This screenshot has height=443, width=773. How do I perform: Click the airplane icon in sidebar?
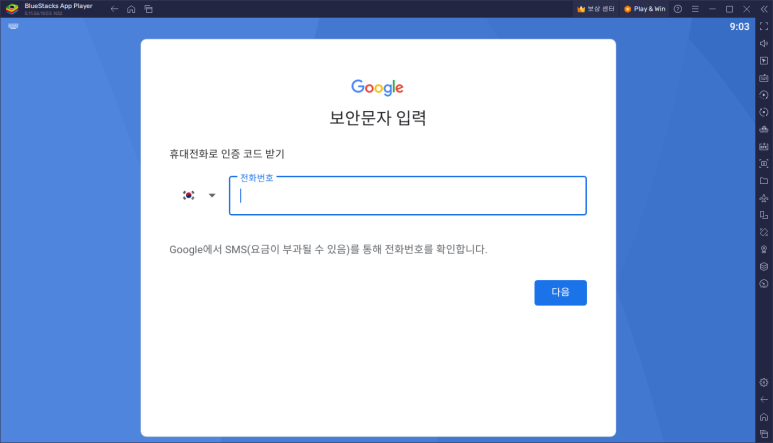point(764,198)
